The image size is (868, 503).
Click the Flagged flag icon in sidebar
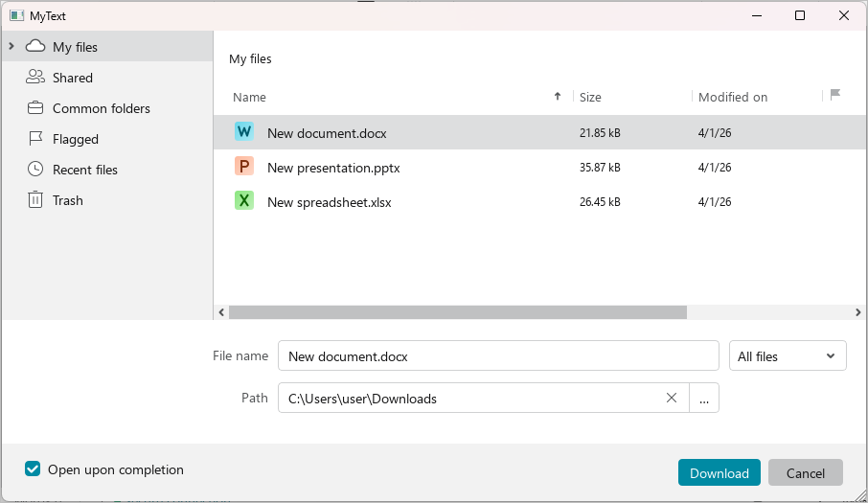35,138
